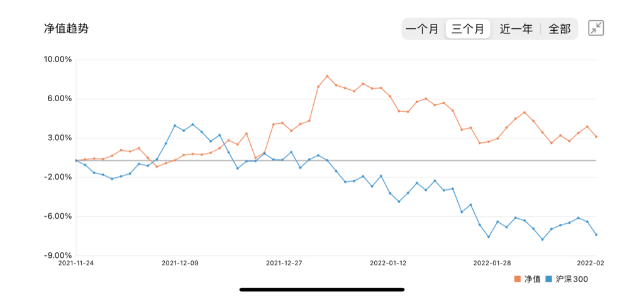Select the 一个月 time range
This screenshot has height=298, width=644.
[x=422, y=29]
